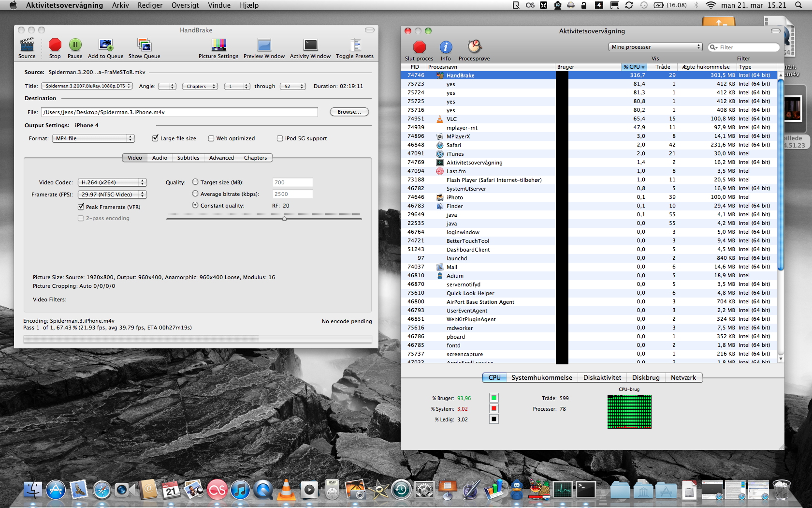Open the Chapters mode dropdown
The height and width of the screenshot is (508, 812).
coord(200,86)
